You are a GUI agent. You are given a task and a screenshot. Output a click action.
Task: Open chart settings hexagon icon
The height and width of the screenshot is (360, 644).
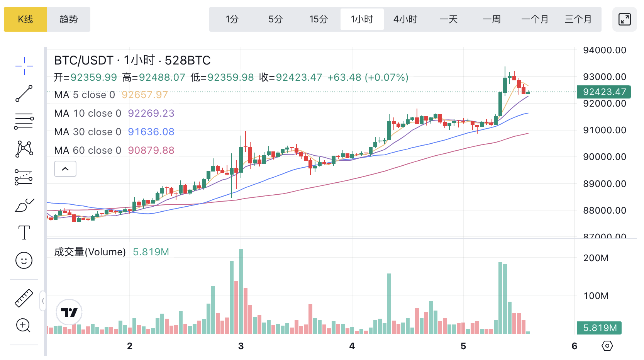click(607, 346)
